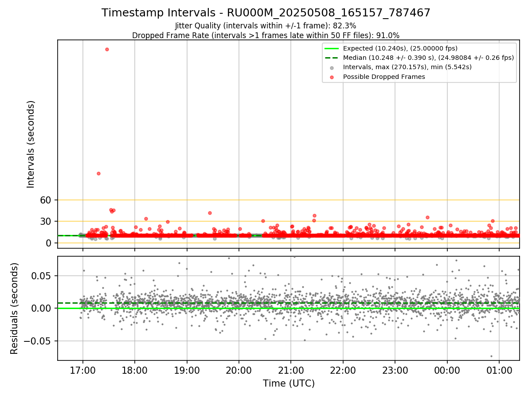This screenshot has width=532, height=399.
Task: Click the isolated red outlier point midway up the plot
Action: [x=98, y=173]
